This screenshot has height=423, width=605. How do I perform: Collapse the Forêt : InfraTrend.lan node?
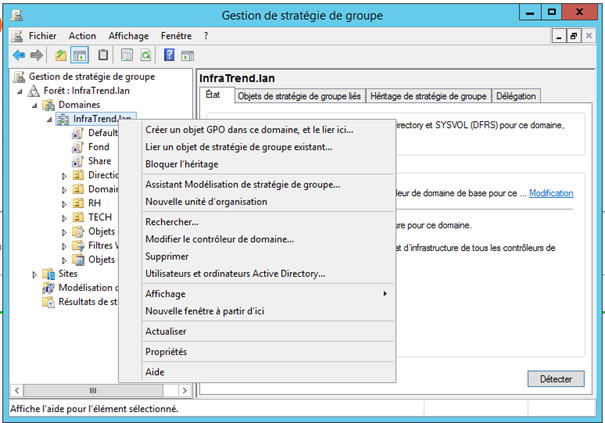[21, 90]
